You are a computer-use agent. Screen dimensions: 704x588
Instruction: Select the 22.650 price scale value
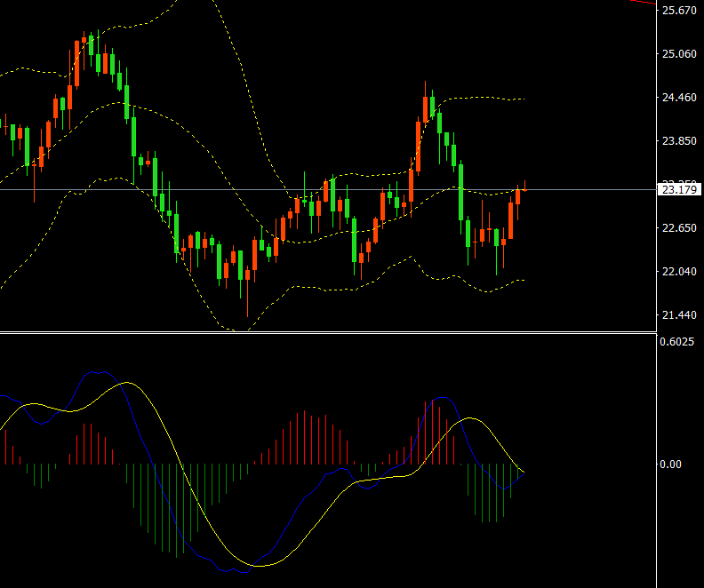coord(679,228)
